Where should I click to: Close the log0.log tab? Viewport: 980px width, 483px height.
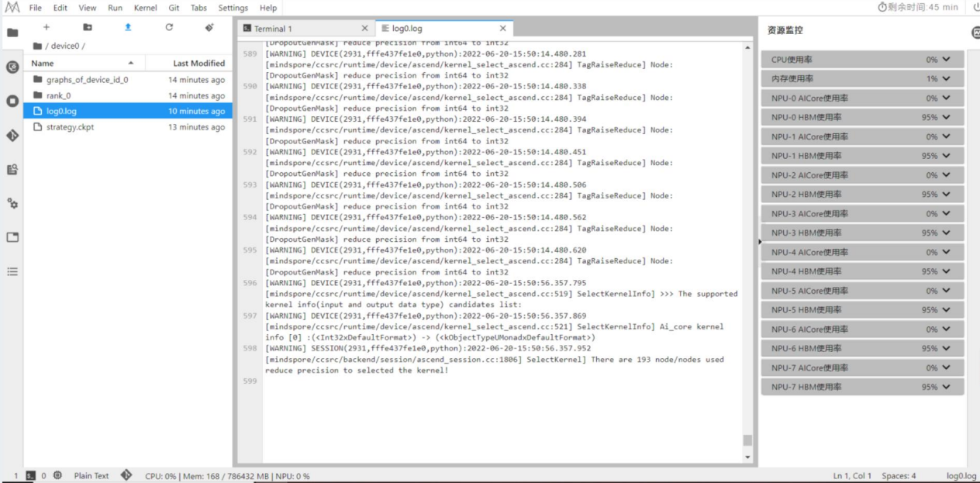502,29
